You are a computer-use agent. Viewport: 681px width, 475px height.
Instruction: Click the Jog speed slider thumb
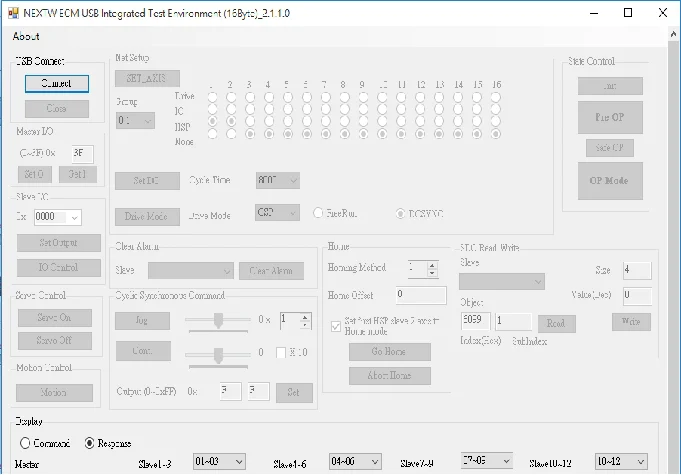point(218,320)
